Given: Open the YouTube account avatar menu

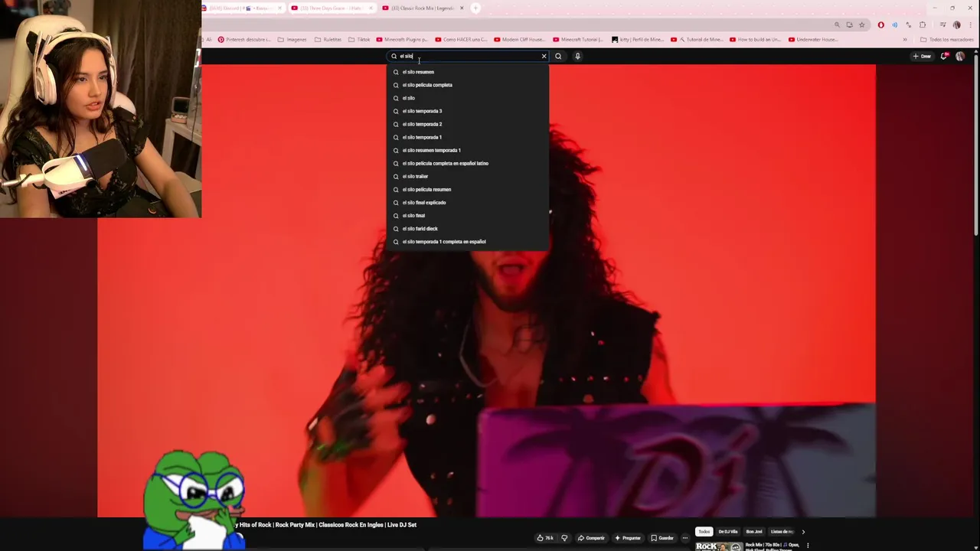Looking at the screenshot, I should [x=960, y=56].
